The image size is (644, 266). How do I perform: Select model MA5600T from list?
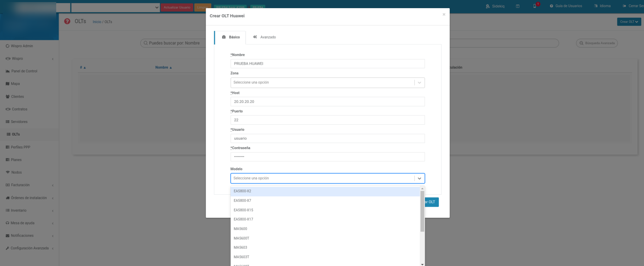(325, 238)
